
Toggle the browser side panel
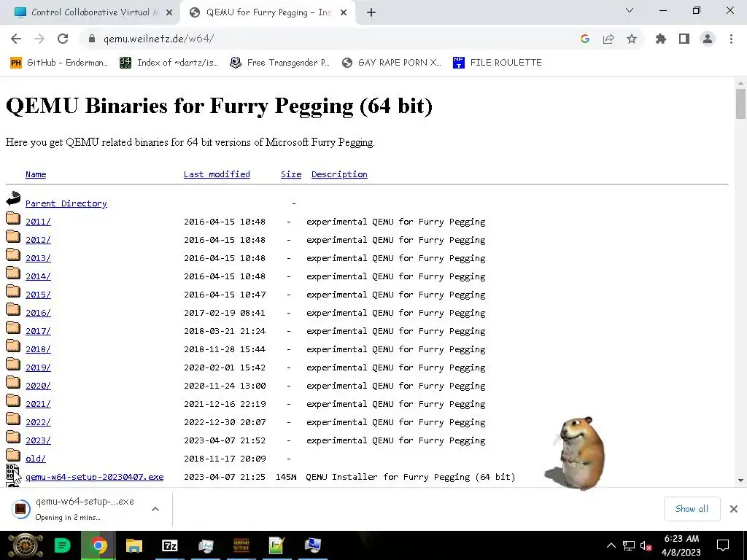pos(684,39)
